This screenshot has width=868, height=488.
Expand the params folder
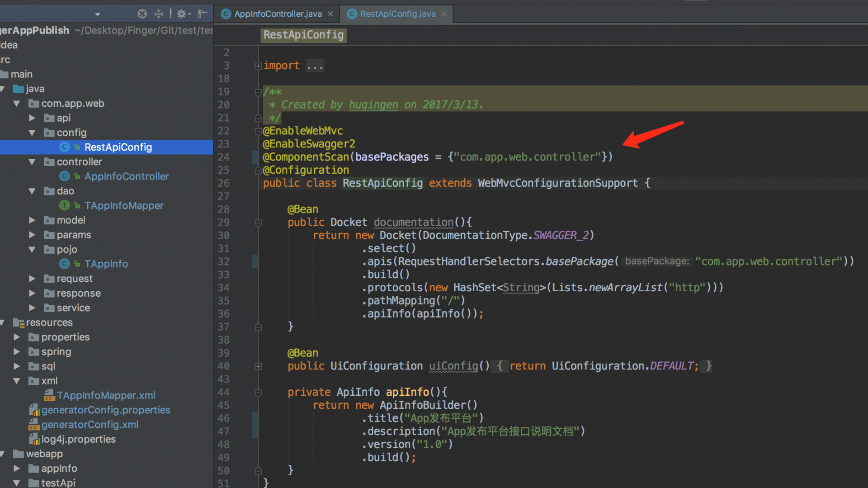pyautogui.click(x=32, y=235)
